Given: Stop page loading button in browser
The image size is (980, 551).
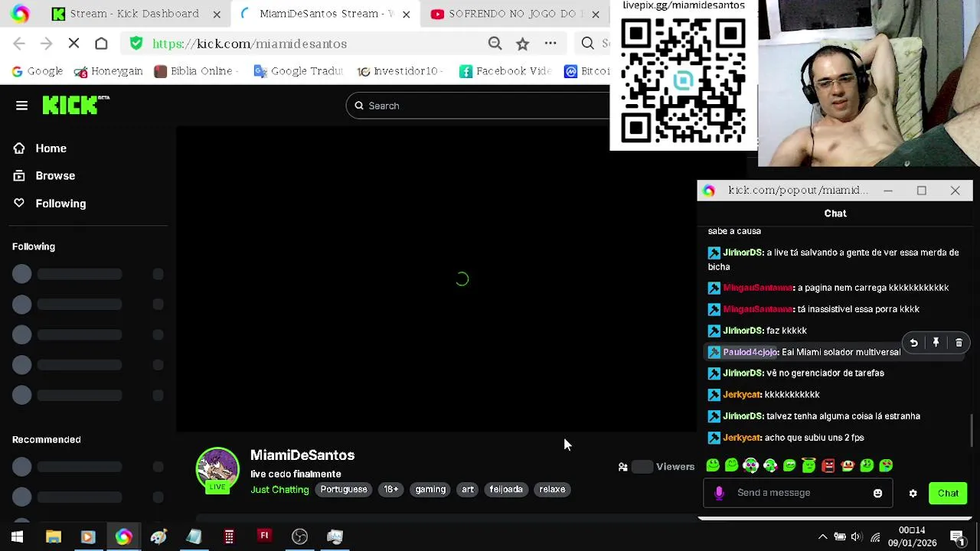Looking at the screenshot, I should pos(73,44).
